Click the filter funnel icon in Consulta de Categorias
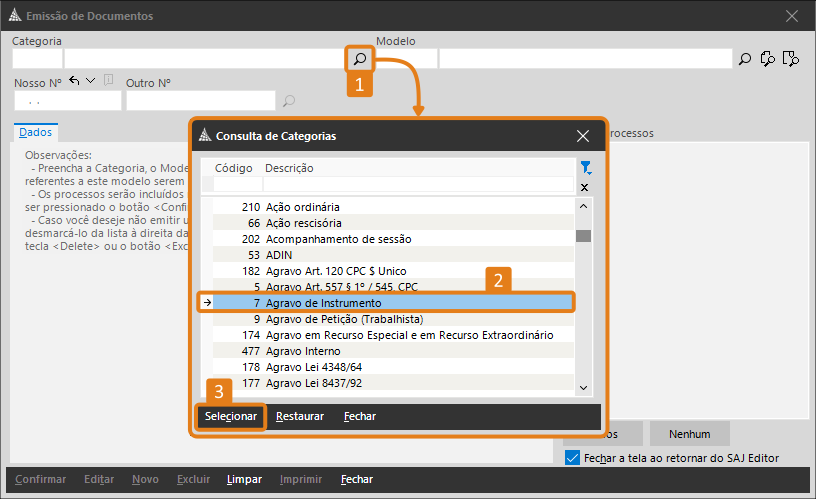The width and height of the screenshot is (816, 499). point(585,168)
